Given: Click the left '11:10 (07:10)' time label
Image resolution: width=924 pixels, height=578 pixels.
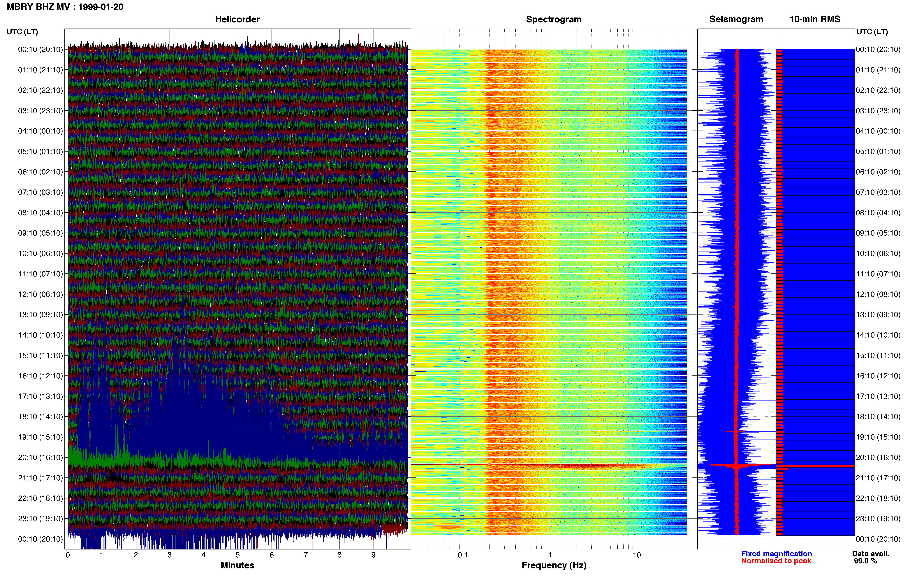Looking at the screenshot, I should coord(41,274).
